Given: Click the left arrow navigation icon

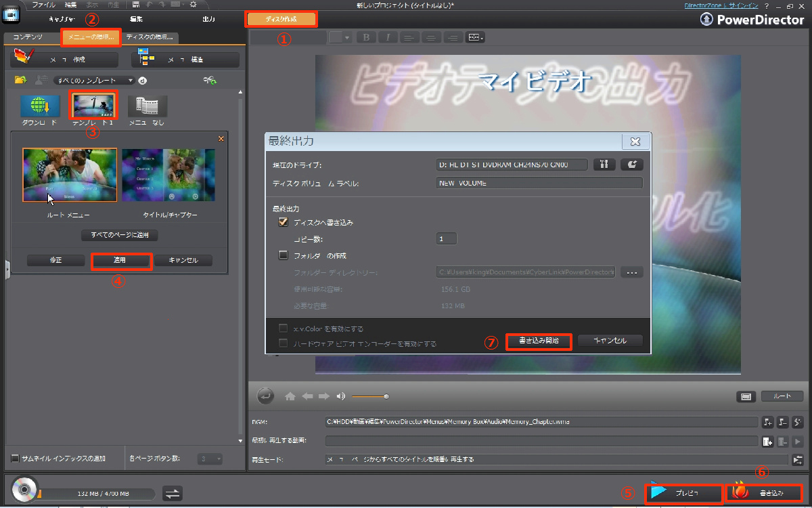Looking at the screenshot, I should [307, 396].
